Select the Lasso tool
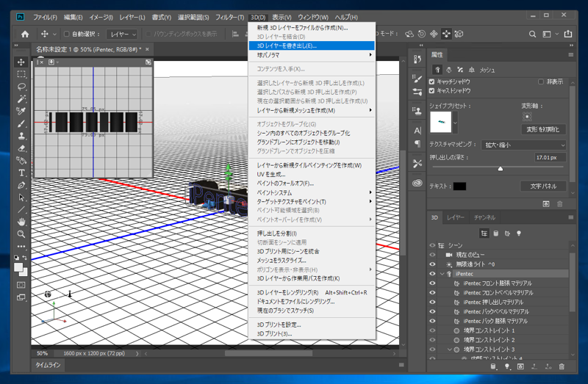 pos(21,87)
